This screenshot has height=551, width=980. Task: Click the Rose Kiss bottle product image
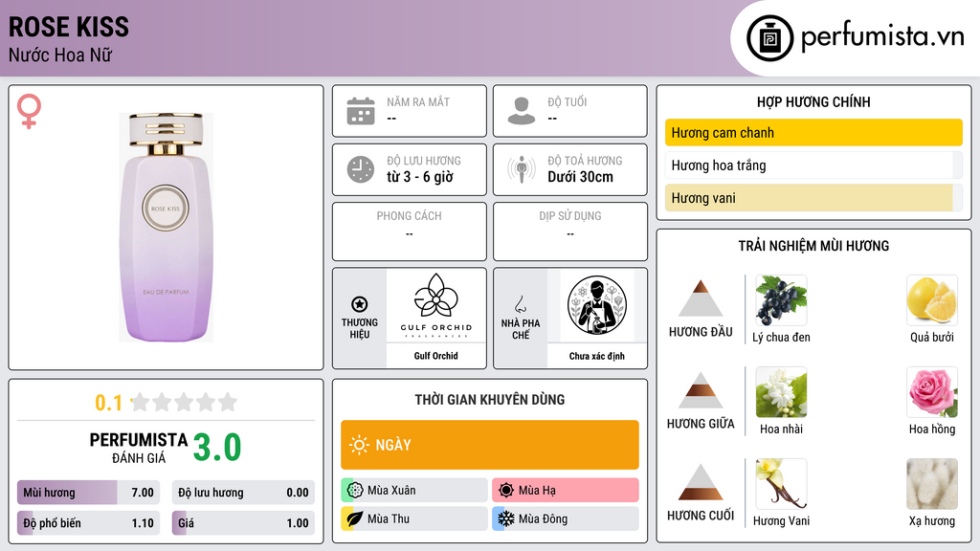[x=167, y=228]
